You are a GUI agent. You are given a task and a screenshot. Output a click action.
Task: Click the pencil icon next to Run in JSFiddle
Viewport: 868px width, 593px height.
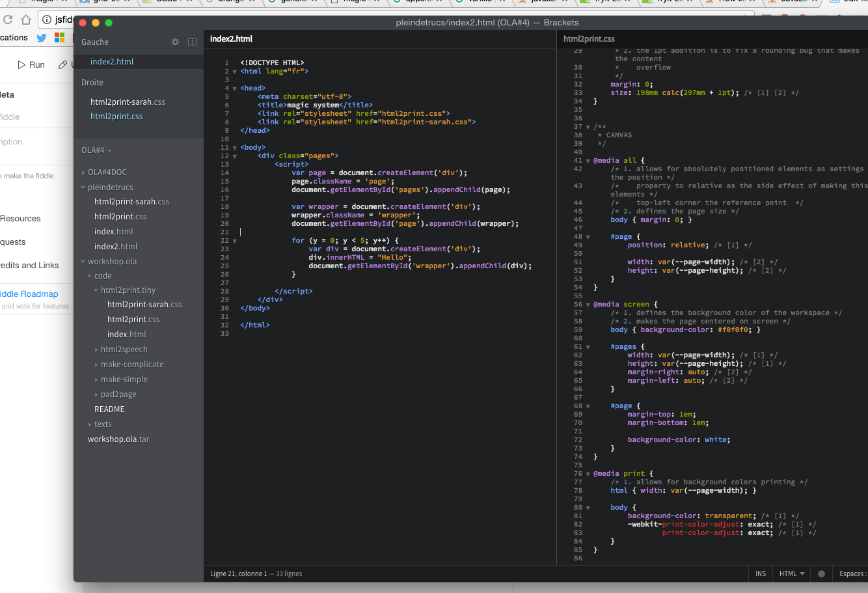pyautogui.click(x=62, y=64)
